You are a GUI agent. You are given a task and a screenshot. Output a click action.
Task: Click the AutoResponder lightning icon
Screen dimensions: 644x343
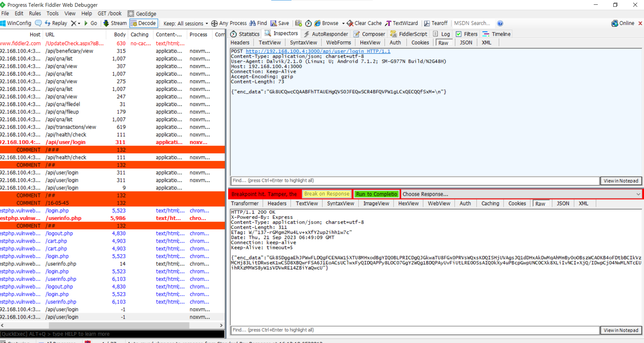[307, 34]
